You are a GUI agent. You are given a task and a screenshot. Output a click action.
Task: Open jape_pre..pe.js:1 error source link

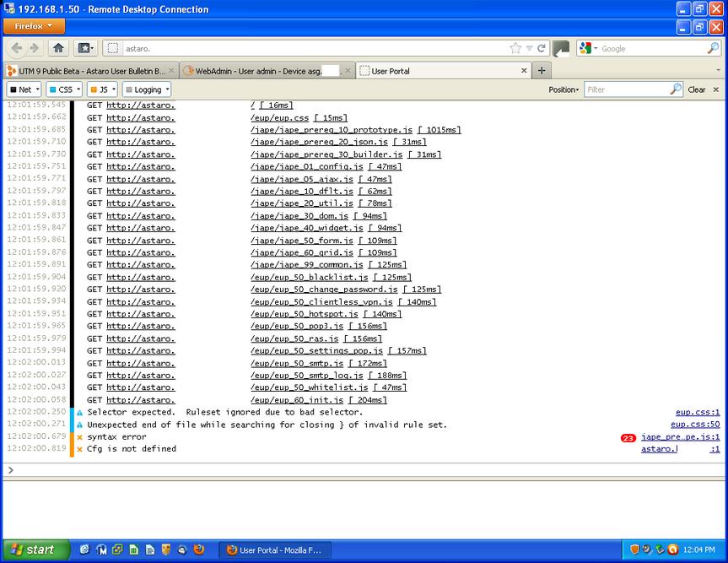point(681,437)
